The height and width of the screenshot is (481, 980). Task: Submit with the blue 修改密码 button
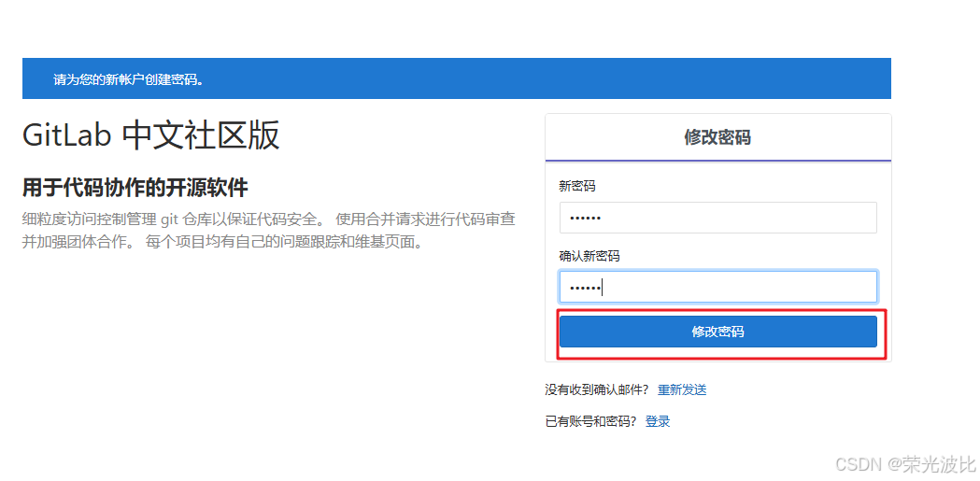click(718, 332)
